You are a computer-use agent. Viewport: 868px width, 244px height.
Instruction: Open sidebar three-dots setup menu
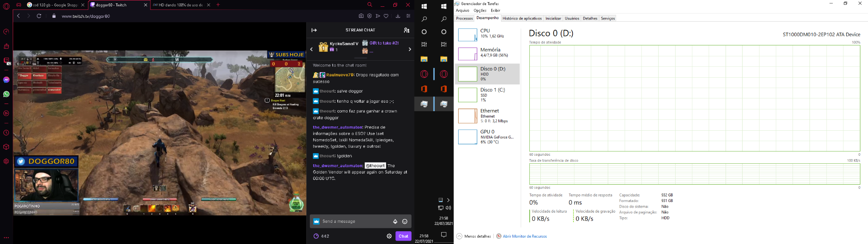[6, 238]
